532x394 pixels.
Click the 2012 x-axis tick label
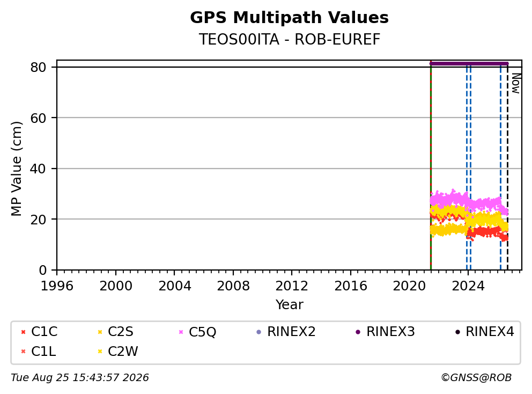click(x=292, y=286)
